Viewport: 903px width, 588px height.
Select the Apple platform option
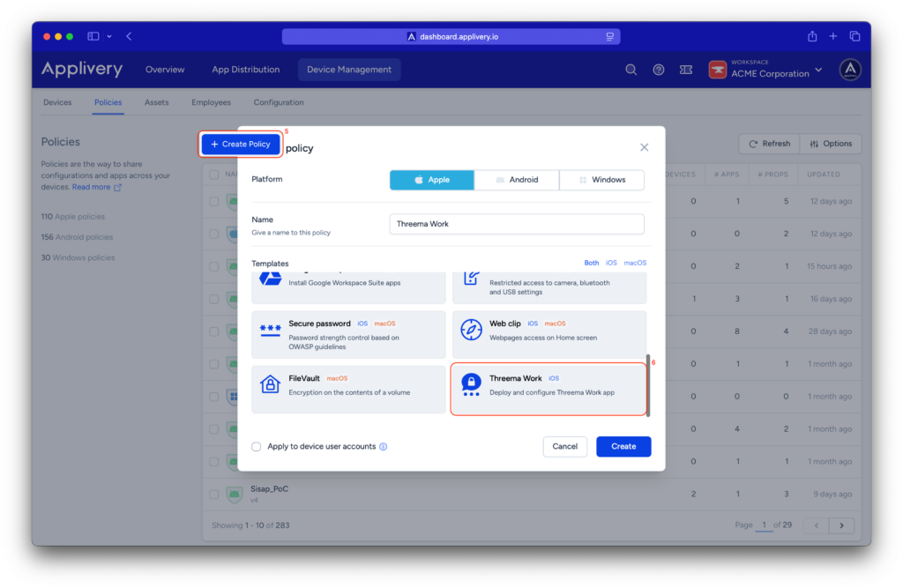[x=432, y=180]
